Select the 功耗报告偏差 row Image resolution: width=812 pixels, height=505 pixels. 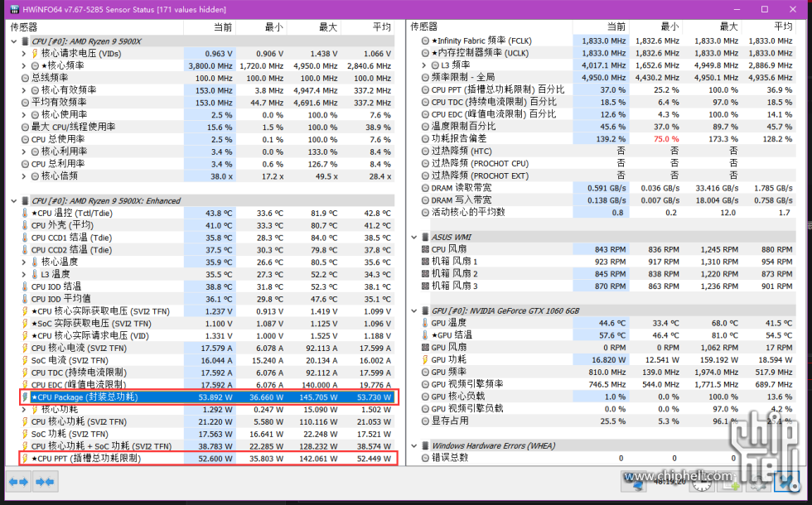[607, 139]
